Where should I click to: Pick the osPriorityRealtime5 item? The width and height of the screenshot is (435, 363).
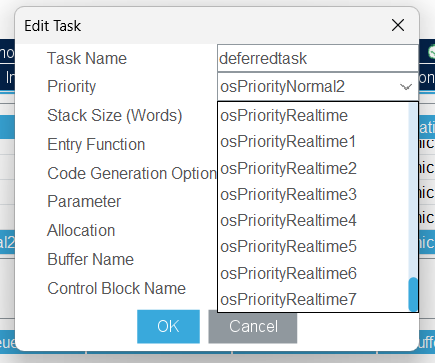click(x=313, y=247)
